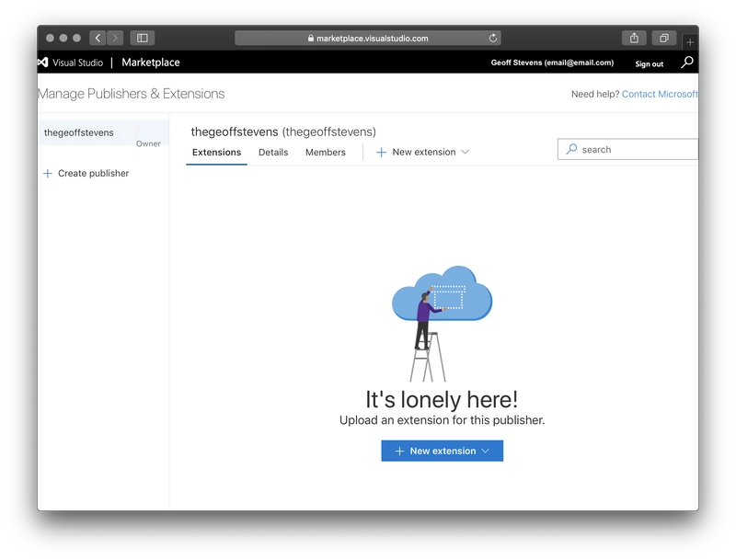Add a new Safari tab

[x=690, y=42]
